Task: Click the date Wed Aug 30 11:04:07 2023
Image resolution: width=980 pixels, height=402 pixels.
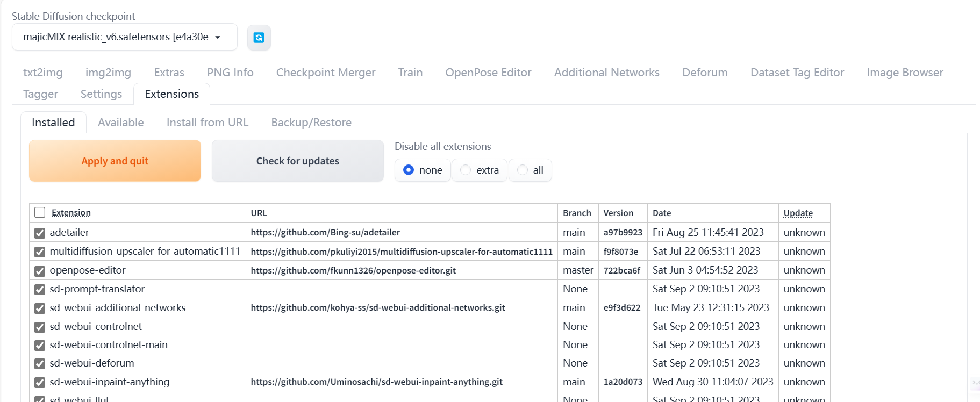Action: 713,382
